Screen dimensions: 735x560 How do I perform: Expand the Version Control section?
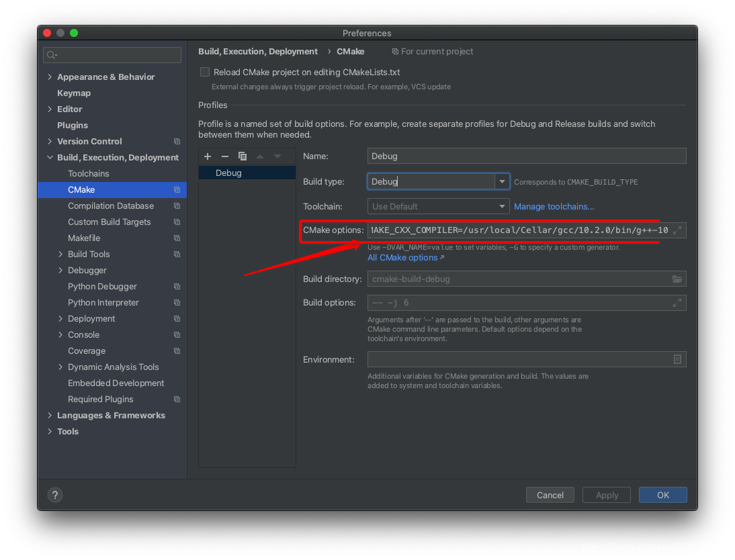(50, 142)
